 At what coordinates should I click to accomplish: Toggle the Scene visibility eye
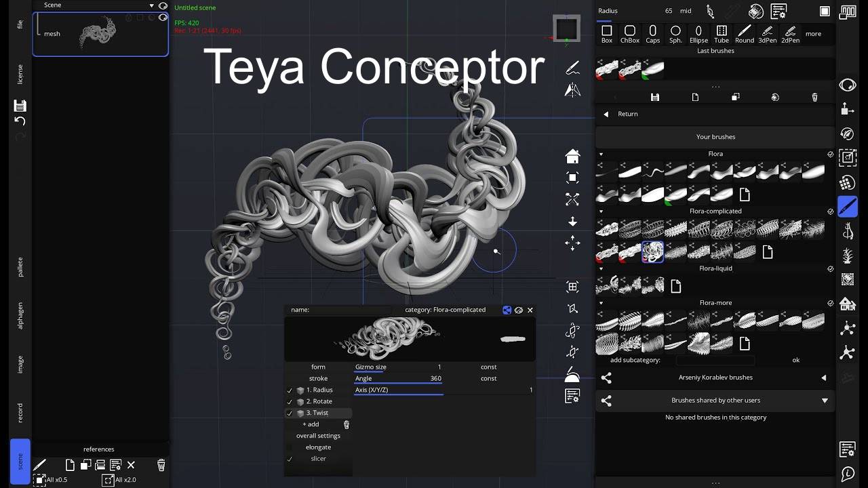pyautogui.click(x=163, y=5)
